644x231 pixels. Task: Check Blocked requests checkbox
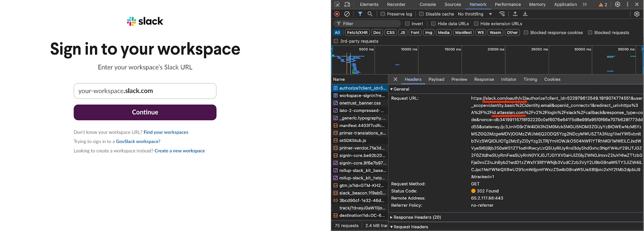pos(590,33)
